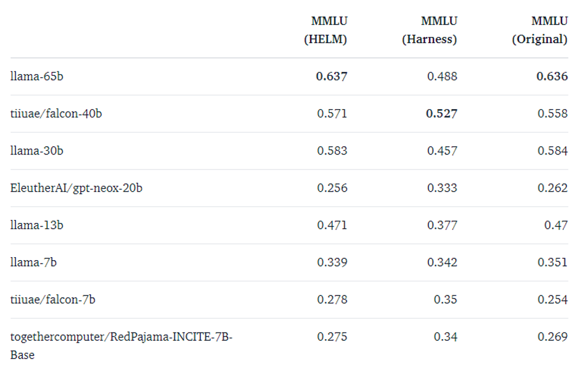Select the EleutherAI/gpt-neox-20b model name
Image resolution: width=588 pixels, height=368 pixels.
click(76, 188)
